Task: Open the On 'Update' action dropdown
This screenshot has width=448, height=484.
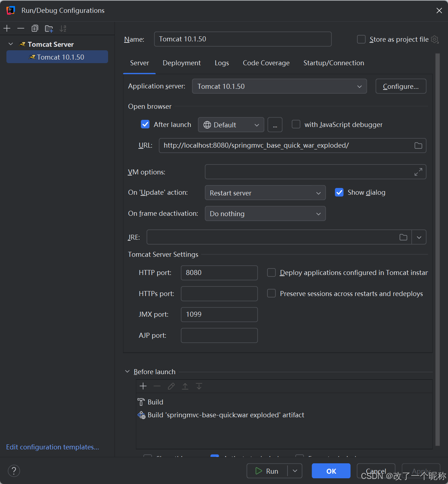Action: click(265, 193)
